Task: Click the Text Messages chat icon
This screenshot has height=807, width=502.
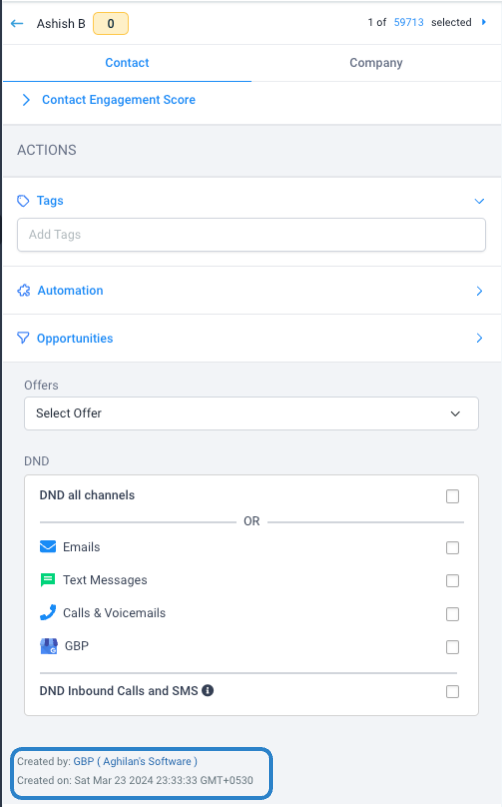Action: [x=48, y=580]
